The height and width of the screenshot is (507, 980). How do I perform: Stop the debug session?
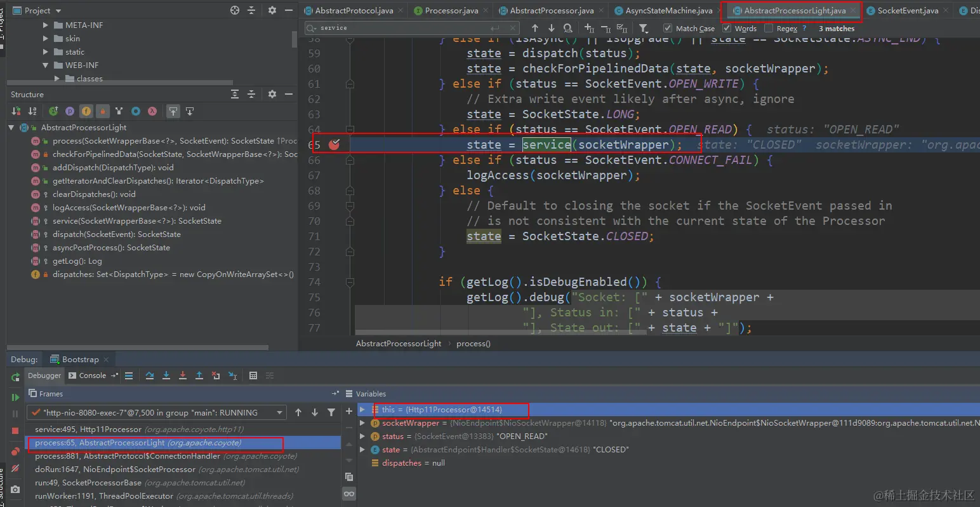click(15, 431)
